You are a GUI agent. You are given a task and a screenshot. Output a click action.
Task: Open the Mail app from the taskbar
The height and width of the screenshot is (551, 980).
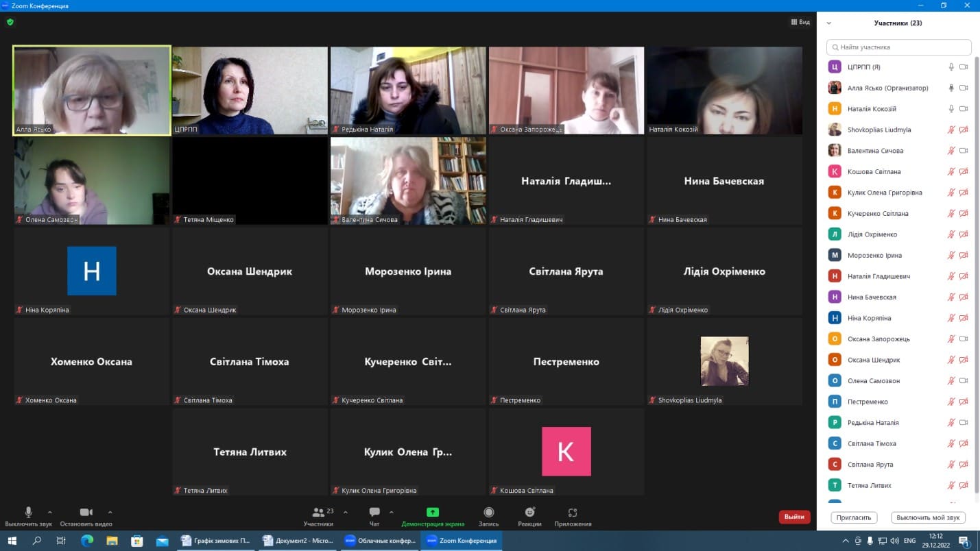click(x=162, y=541)
